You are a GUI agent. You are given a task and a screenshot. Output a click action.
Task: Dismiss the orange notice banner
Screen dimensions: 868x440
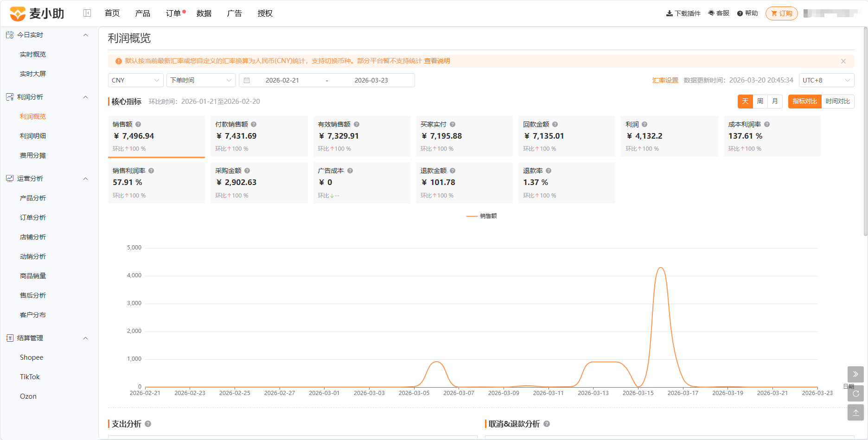843,61
